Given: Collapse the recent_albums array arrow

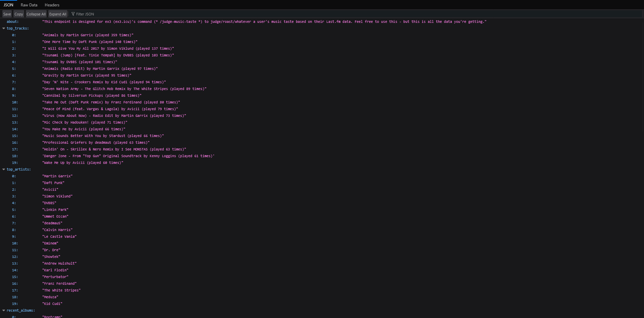Looking at the screenshot, I should [4, 311].
